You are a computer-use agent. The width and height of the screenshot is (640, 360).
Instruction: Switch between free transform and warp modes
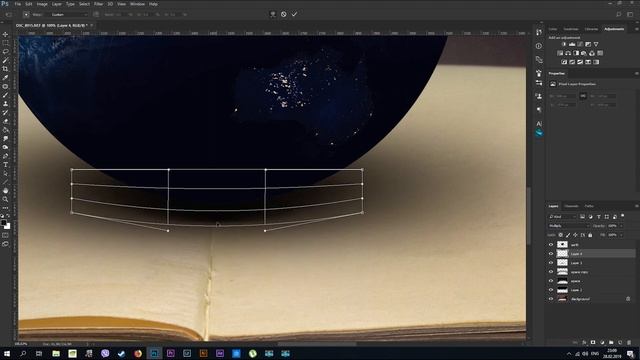(x=273, y=14)
